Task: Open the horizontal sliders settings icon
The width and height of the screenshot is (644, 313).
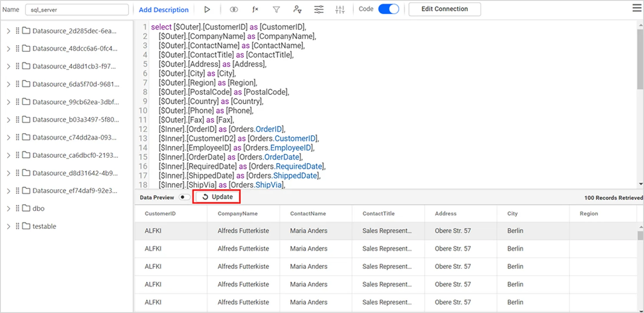Action: pos(319,9)
